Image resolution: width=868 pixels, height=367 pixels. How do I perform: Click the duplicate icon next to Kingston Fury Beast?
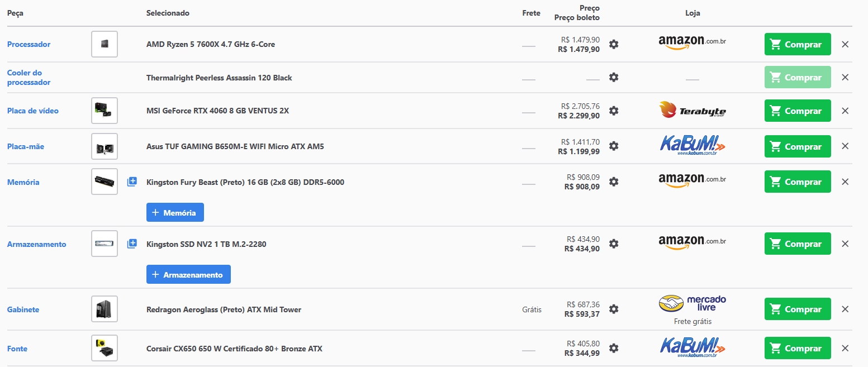[x=132, y=182]
